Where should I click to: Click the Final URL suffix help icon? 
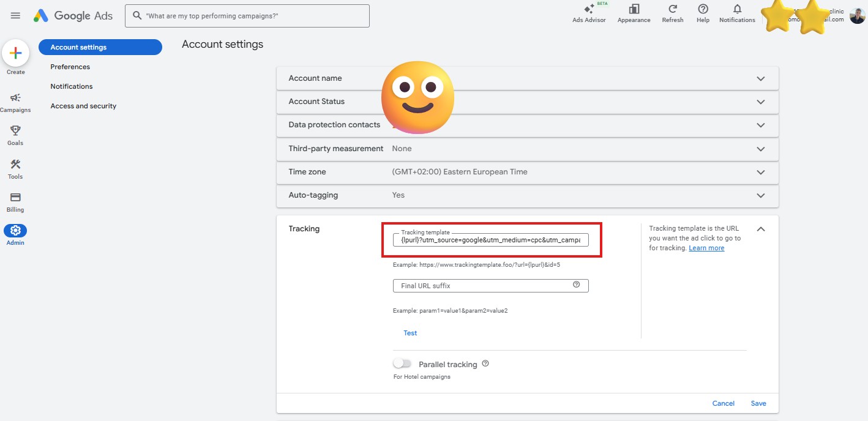[576, 285]
